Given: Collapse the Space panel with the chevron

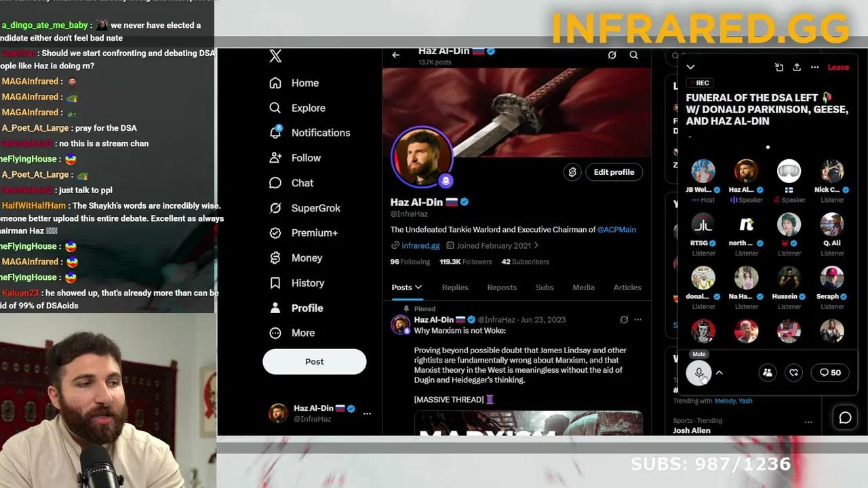Looking at the screenshot, I should tap(690, 67).
